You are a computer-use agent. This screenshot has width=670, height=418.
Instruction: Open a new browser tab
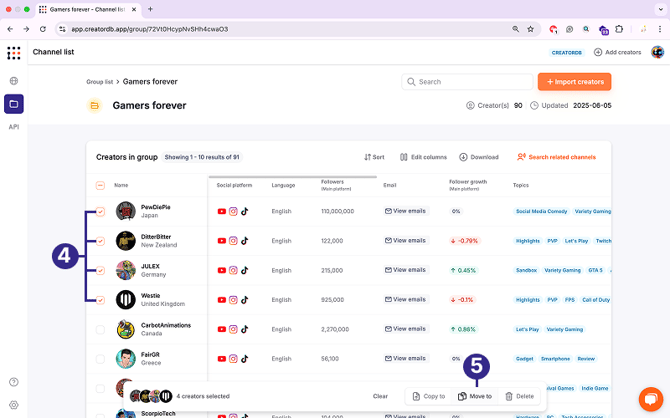pos(150,9)
